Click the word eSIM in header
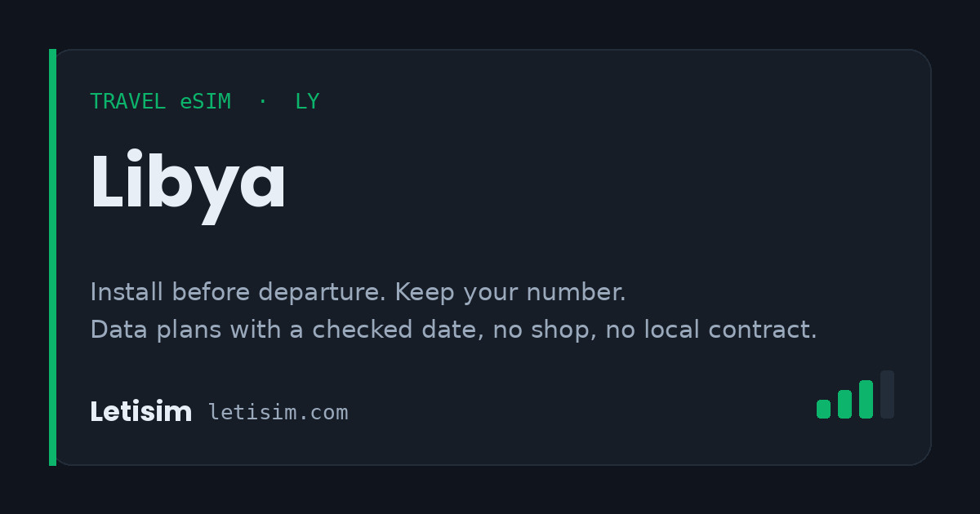 (x=206, y=102)
